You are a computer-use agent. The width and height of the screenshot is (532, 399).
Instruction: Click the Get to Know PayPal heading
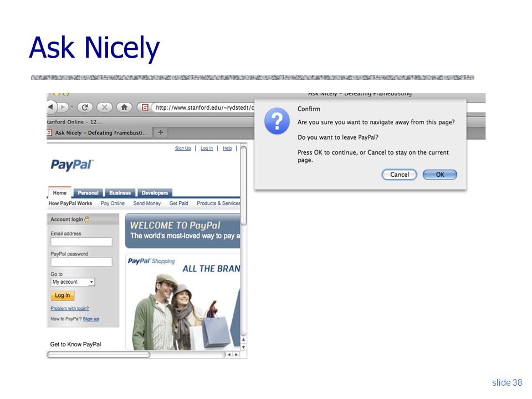pos(76,344)
